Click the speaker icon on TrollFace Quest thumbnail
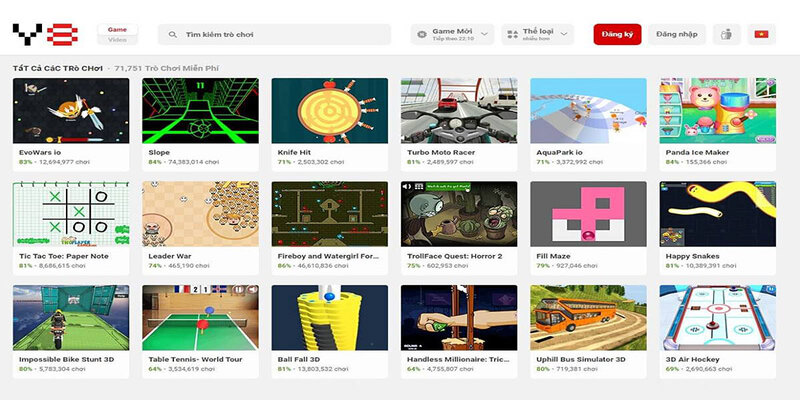The image size is (800, 400). [407, 187]
